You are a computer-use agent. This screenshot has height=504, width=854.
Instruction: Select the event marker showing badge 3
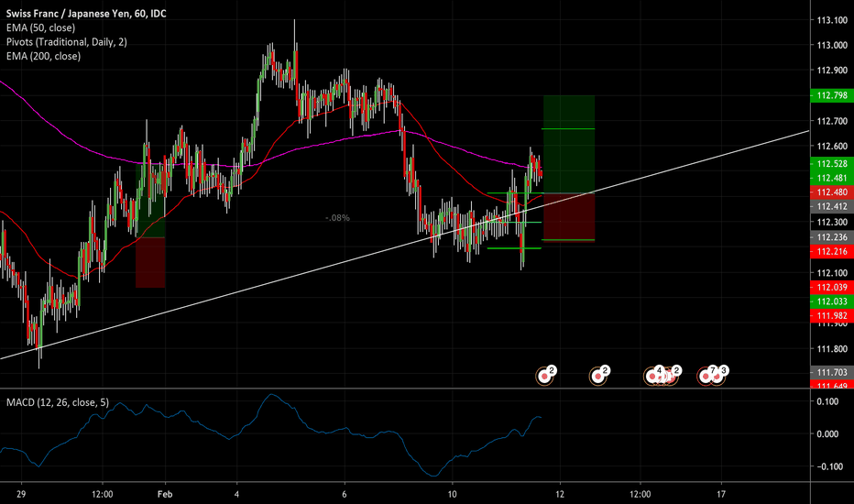click(x=718, y=376)
